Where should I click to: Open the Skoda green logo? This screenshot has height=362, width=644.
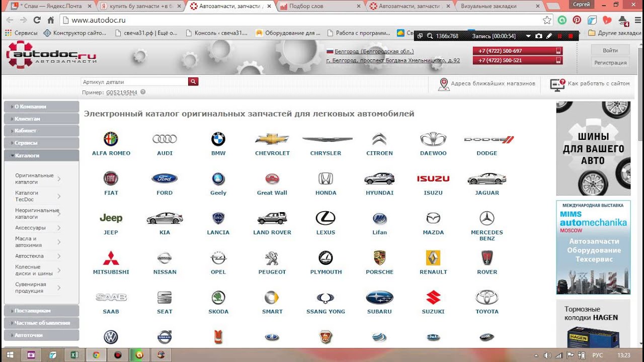point(218,298)
